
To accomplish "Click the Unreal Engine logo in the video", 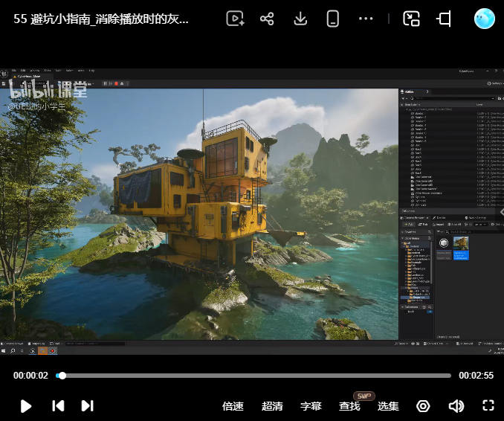I will click(x=4, y=74).
